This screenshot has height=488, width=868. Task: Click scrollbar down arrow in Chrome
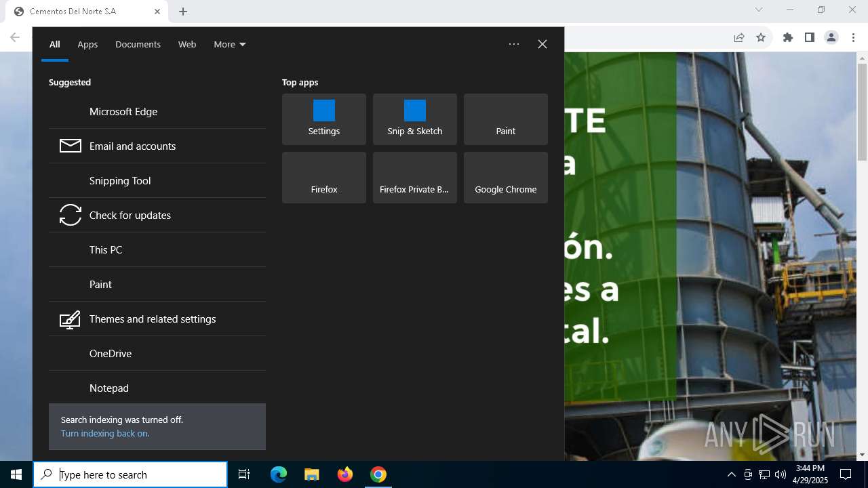pyautogui.click(x=862, y=455)
